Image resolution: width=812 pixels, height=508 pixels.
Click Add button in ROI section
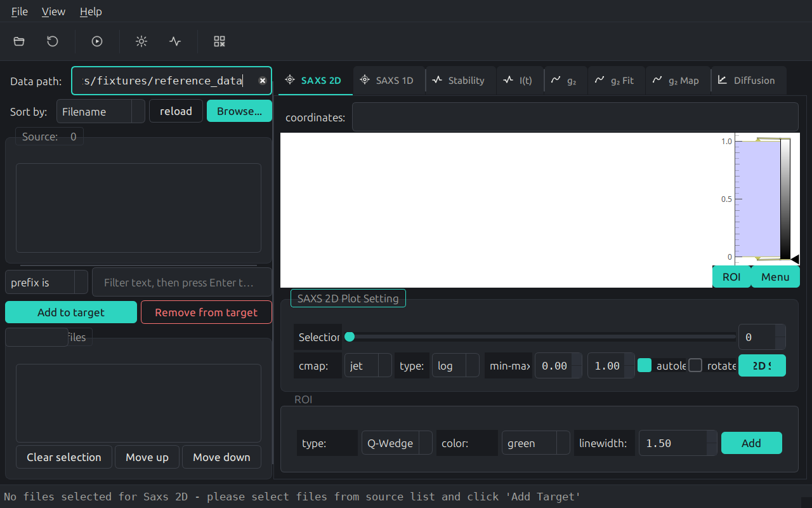(751, 443)
